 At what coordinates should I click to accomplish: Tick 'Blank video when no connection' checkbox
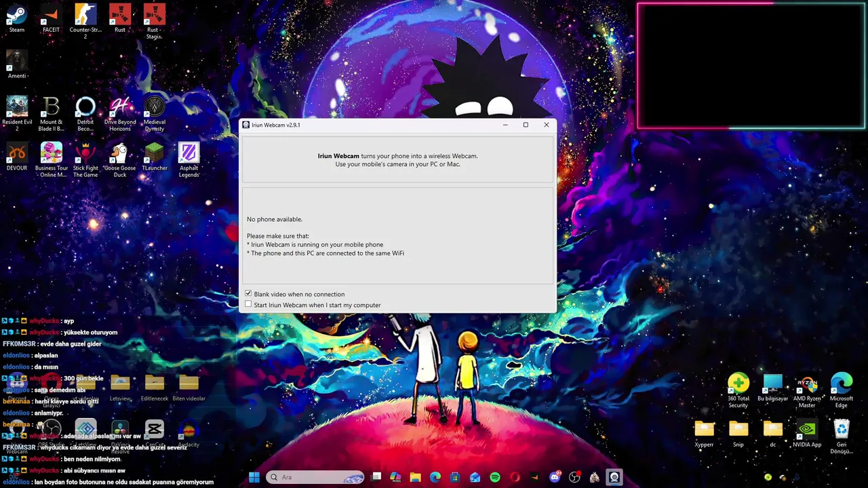point(248,293)
